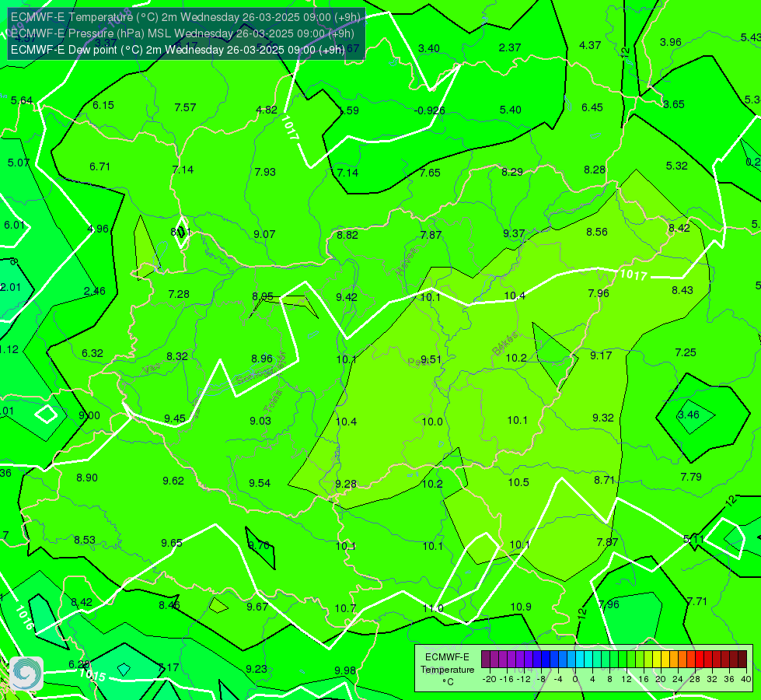Click the map value 9.65
Viewport: 761px width, 700px height.
pyautogui.click(x=172, y=543)
